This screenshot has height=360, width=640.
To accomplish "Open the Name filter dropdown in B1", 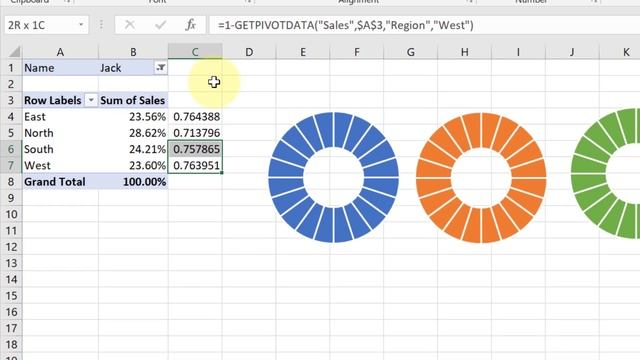I will (x=161, y=68).
